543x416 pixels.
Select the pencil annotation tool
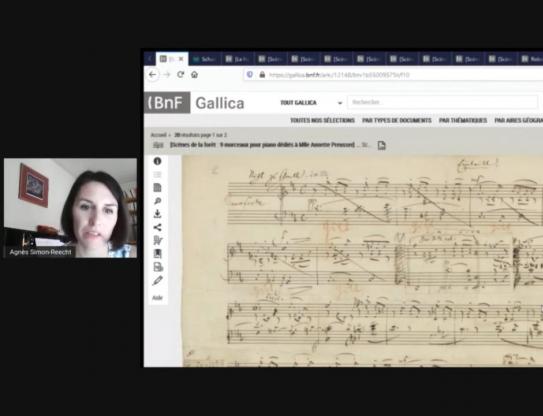pos(157,281)
